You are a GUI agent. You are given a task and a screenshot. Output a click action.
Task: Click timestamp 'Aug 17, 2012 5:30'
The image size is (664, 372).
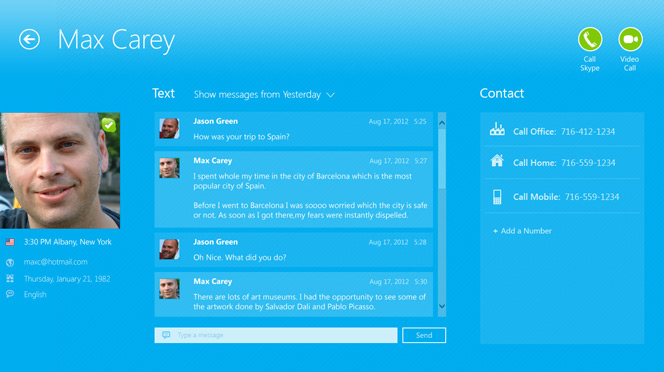click(398, 282)
